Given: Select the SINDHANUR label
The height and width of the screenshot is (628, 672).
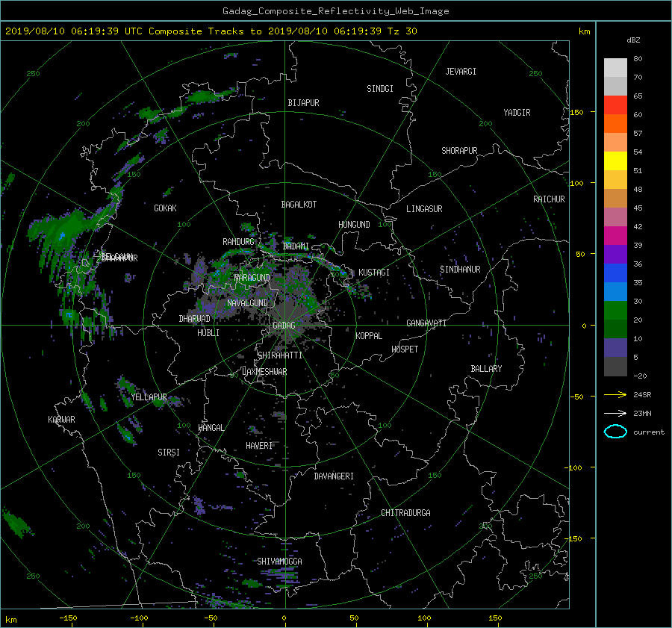Looking at the screenshot, I should pyautogui.click(x=460, y=270).
